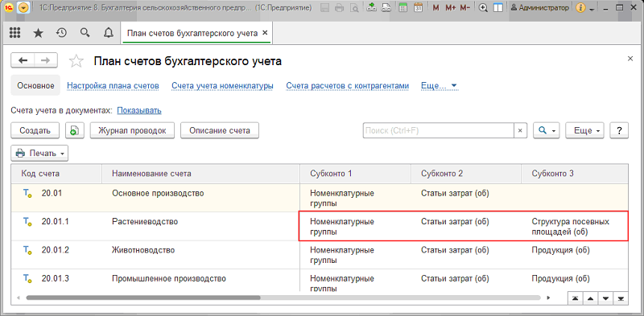This screenshot has height=316, width=644.
Task: Open the Еще... navigation dropdown
Action: (x=439, y=86)
